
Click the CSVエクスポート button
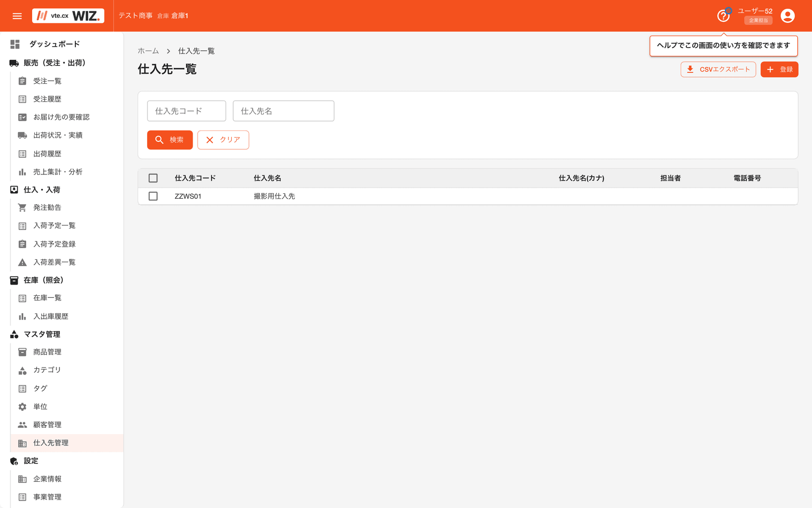pos(718,69)
